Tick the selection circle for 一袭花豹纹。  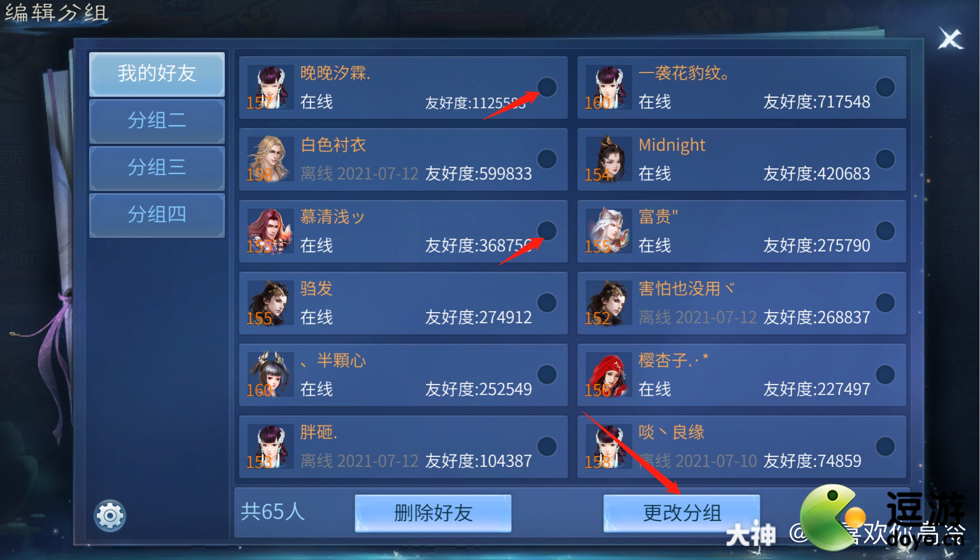(885, 87)
